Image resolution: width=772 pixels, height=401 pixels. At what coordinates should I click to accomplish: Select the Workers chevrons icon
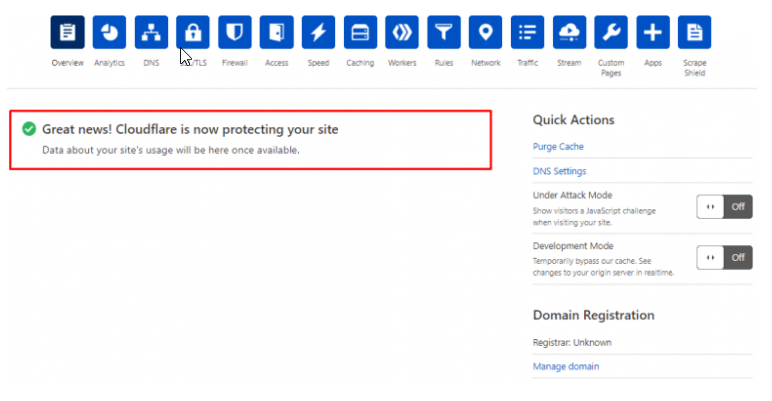402,33
